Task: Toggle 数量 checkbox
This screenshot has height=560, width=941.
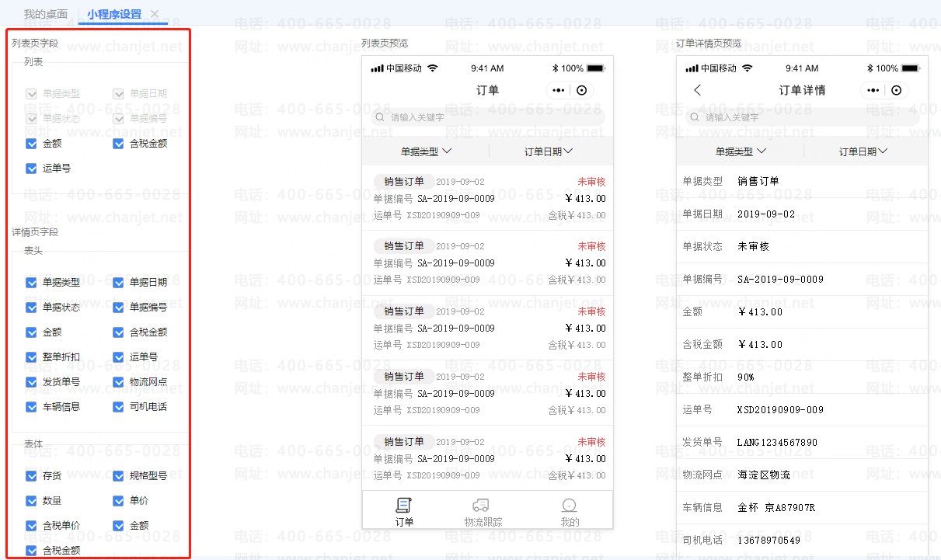Action: [32, 501]
